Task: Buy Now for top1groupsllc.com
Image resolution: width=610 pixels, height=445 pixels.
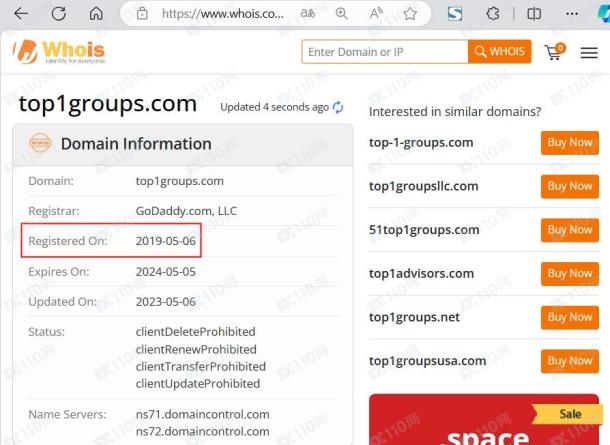Action: coord(570,186)
